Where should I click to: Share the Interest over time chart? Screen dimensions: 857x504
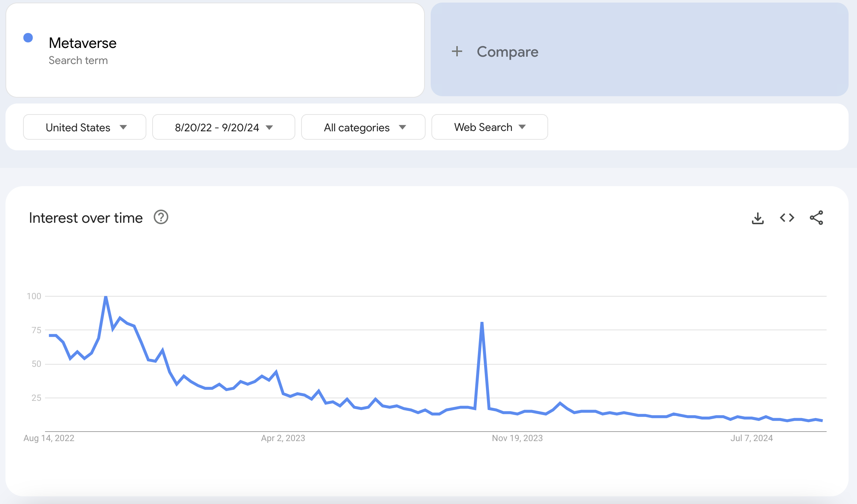[x=816, y=218]
